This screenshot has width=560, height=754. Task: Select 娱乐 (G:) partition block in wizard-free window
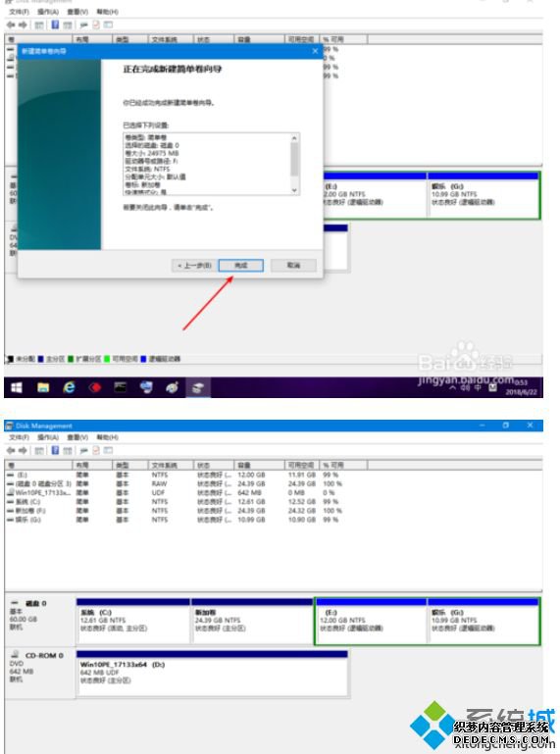pyautogui.click(x=484, y=621)
